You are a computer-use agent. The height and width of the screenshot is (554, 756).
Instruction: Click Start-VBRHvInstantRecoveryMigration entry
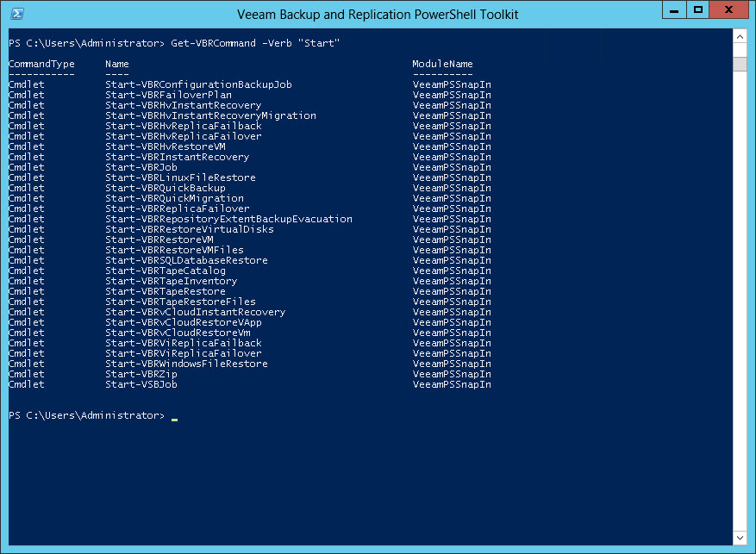(210, 115)
